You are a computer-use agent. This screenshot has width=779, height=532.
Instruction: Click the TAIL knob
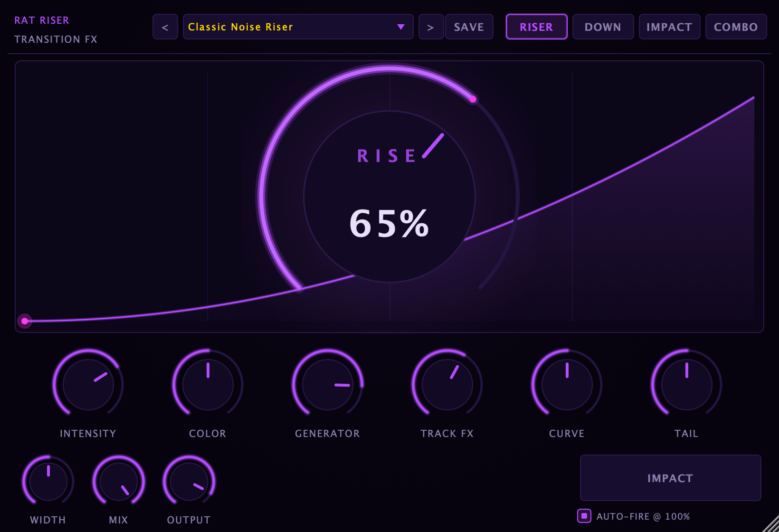pyautogui.click(x=687, y=384)
